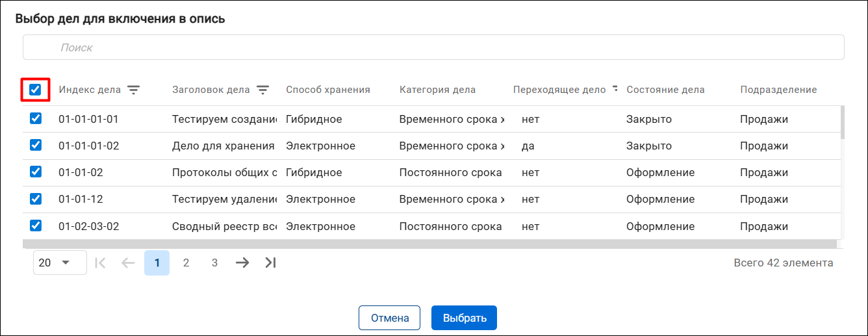
Task: Click title cell Тестируем создани
Action: click(x=225, y=119)
